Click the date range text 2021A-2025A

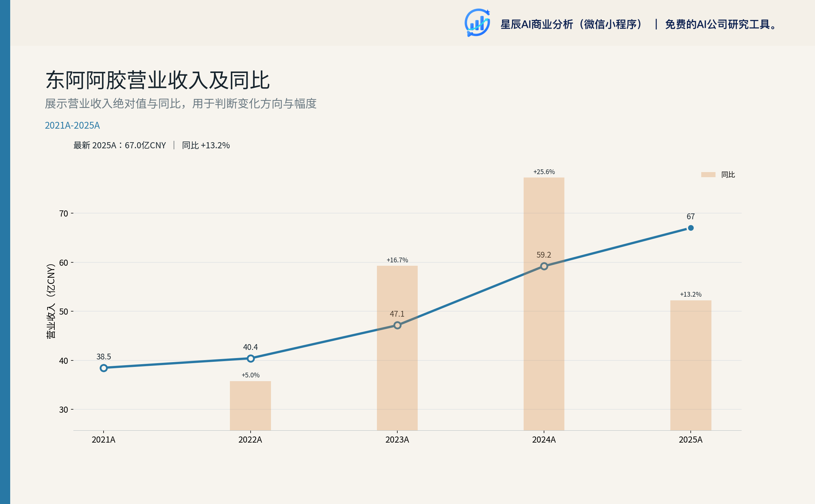click(72, 126)
